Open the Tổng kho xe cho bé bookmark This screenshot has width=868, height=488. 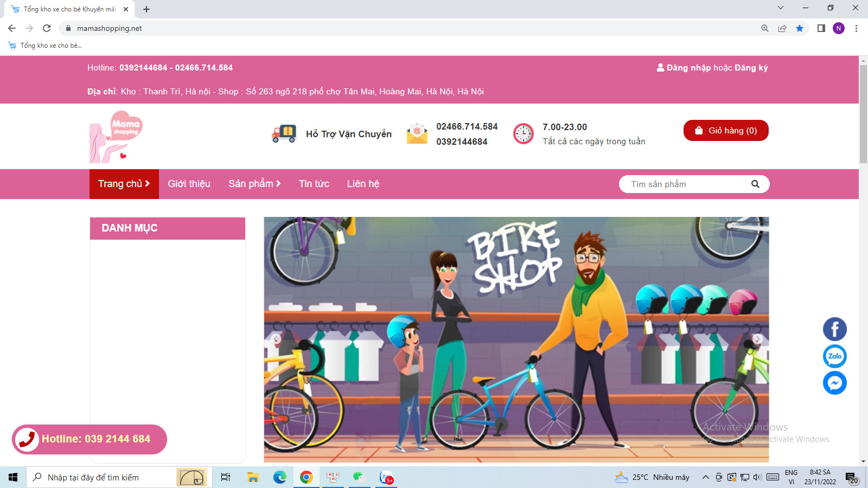point(46,46)
